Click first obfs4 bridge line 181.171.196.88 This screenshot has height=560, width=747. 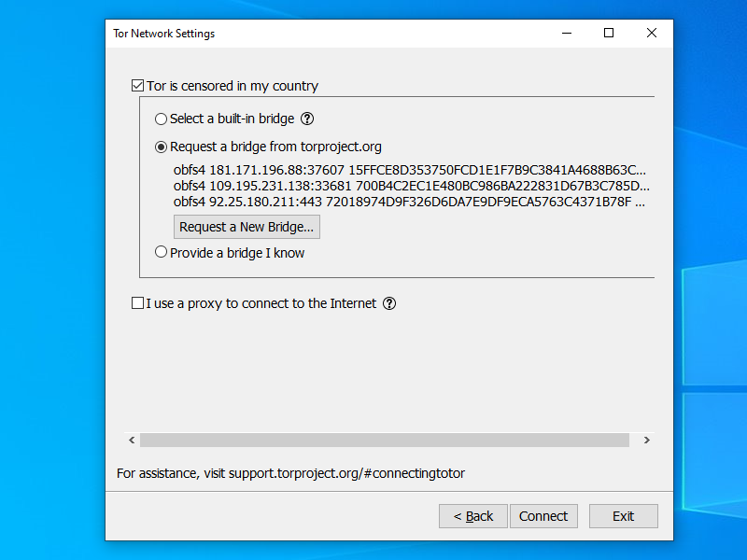point(409,171)
